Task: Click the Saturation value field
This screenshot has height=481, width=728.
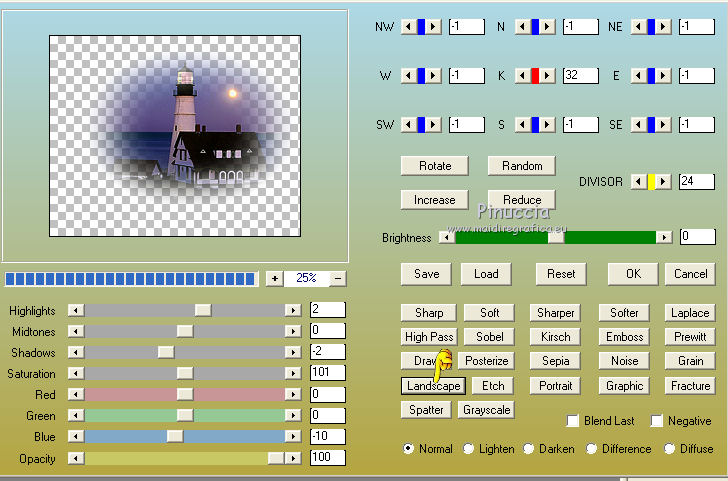Action: click(328, 373)
